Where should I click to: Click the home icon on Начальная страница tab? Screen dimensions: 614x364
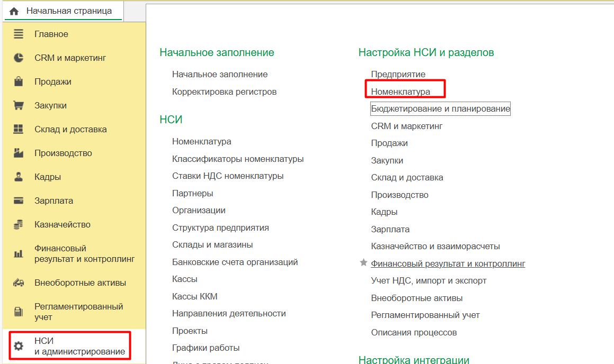pos(14,11)
